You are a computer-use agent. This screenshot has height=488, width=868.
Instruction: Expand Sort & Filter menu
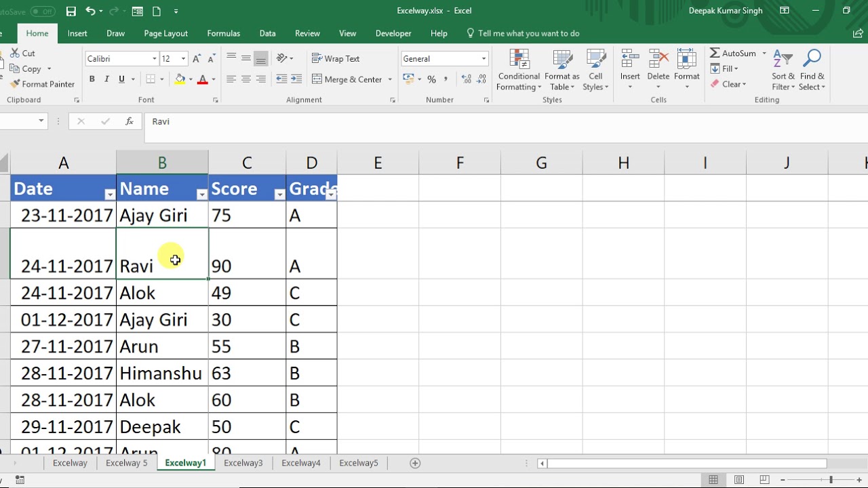[783, 70]
